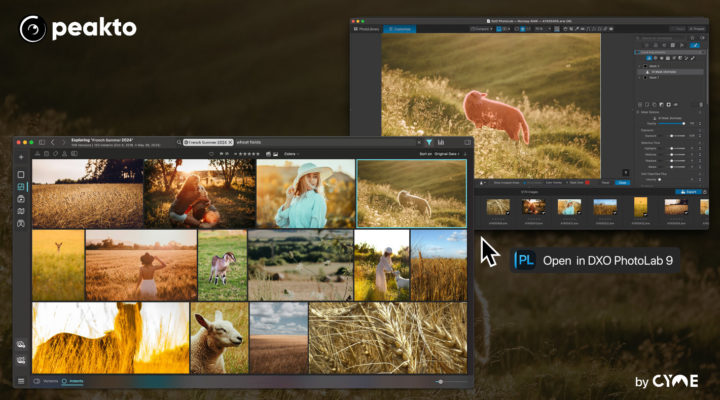Flip sort direction with the arrow beside Original Date
The height and width of the screenshot is (400, 720).
point(465,154)
